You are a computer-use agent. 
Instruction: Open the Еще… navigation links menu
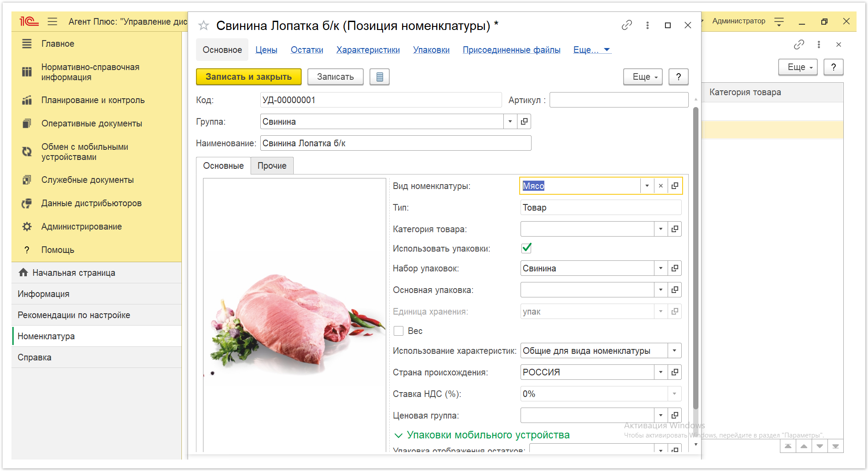pyautogui.click(x=591, y=50)
